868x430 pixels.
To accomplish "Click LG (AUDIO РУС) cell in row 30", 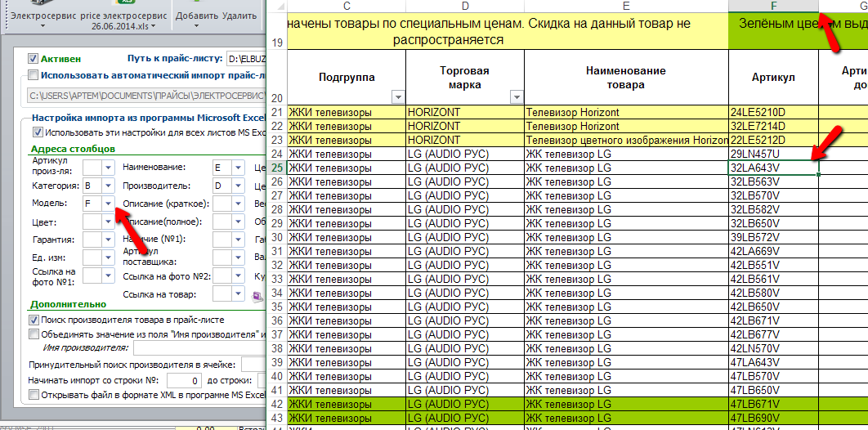I will 465,237.
